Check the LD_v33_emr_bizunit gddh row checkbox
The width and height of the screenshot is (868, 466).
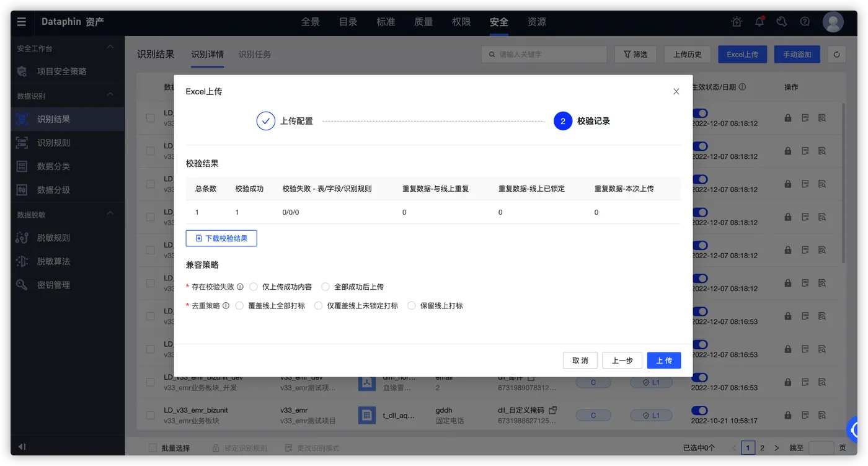click(150, 414)
